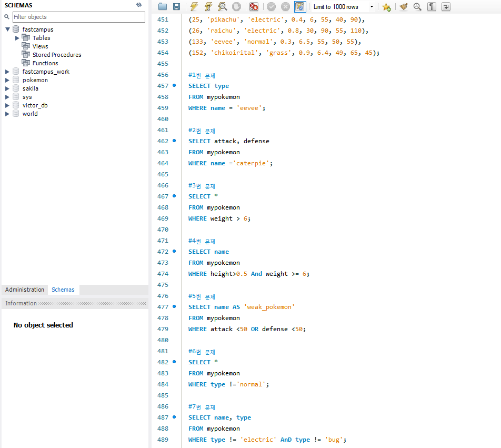
Task: Toggle invisible characters display
Action: pos(432,6)
